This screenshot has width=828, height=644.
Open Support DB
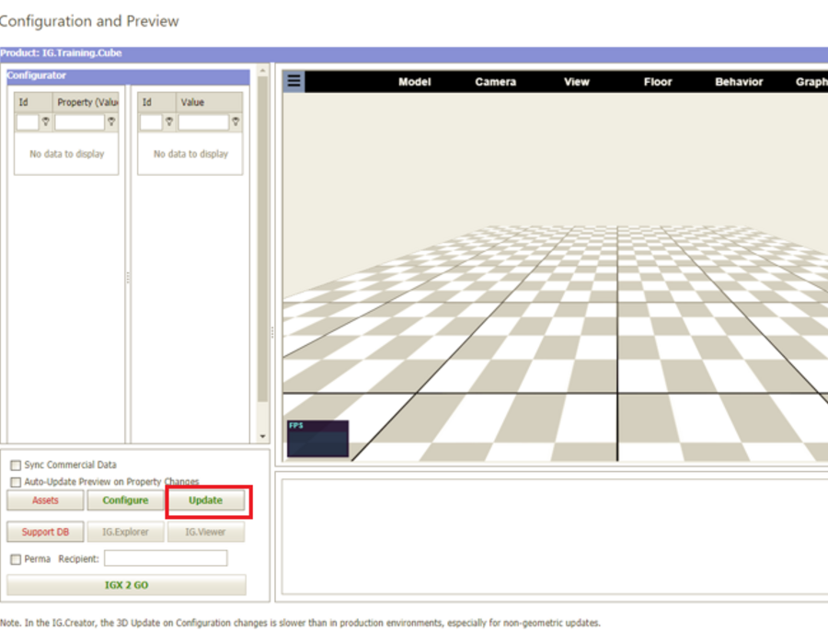(x=45, y=532)
